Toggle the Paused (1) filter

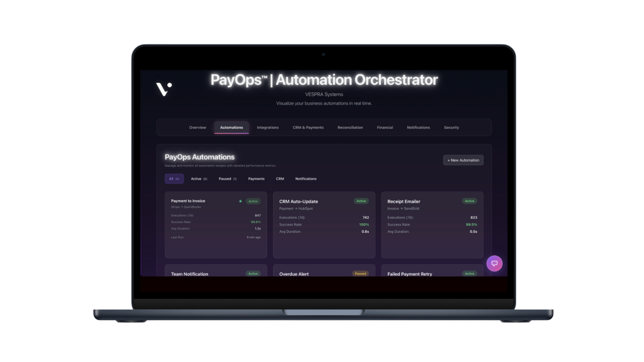pos(227,178)
